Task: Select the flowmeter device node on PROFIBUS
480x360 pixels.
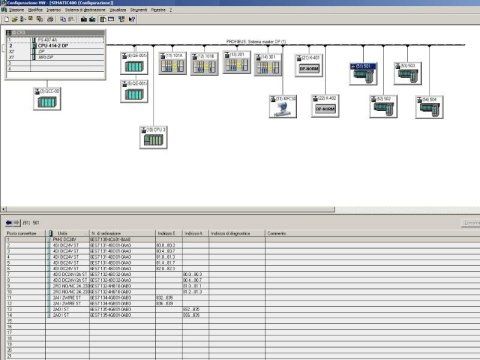Action: (283, 107)
